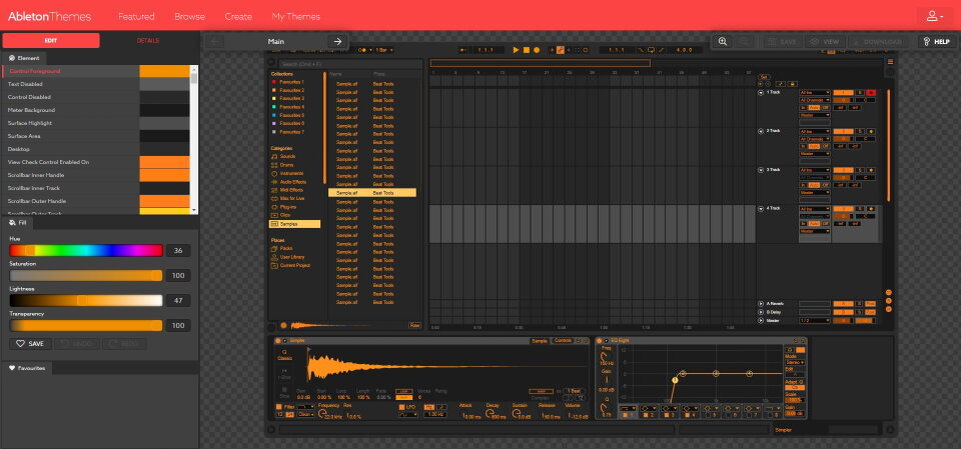Click the zoom-in magnifier icon
961x449 pixels.
click(x=723, y=42)
